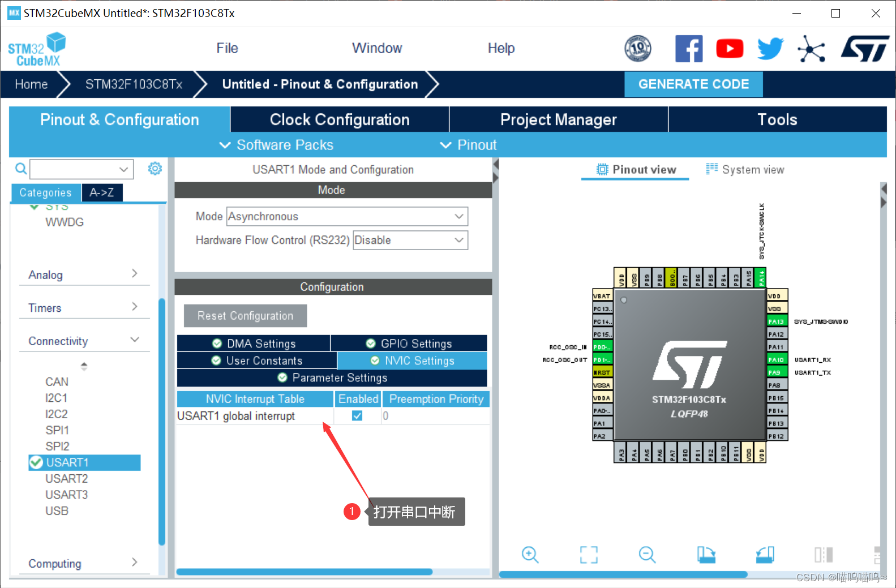Zoom in on the pinout view
This screenshot has height=588, width=896.
[x=530, y=555]
